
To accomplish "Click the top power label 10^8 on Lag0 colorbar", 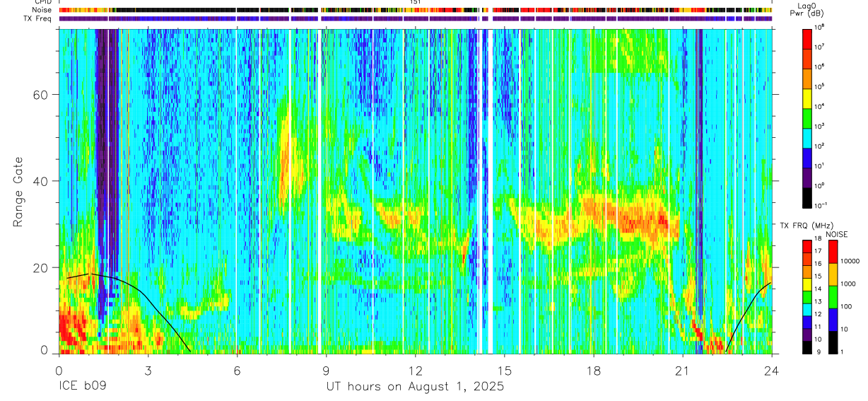I will pyautogui.click(x=819, y=28).
